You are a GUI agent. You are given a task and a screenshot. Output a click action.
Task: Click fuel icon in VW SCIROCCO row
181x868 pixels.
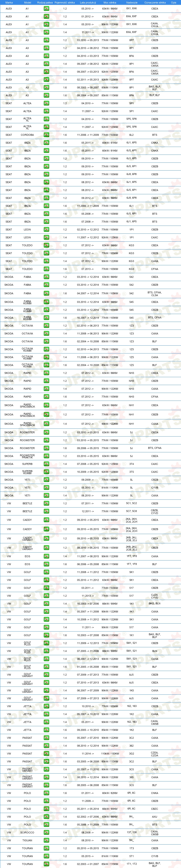point(46,832)
